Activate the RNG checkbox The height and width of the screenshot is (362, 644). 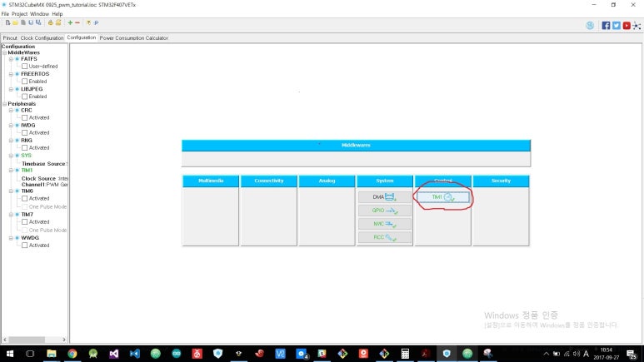(25, 148)
